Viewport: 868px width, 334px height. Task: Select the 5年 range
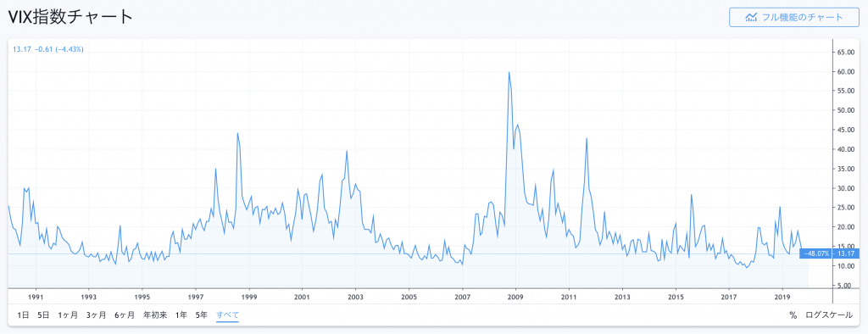[202, 315]
